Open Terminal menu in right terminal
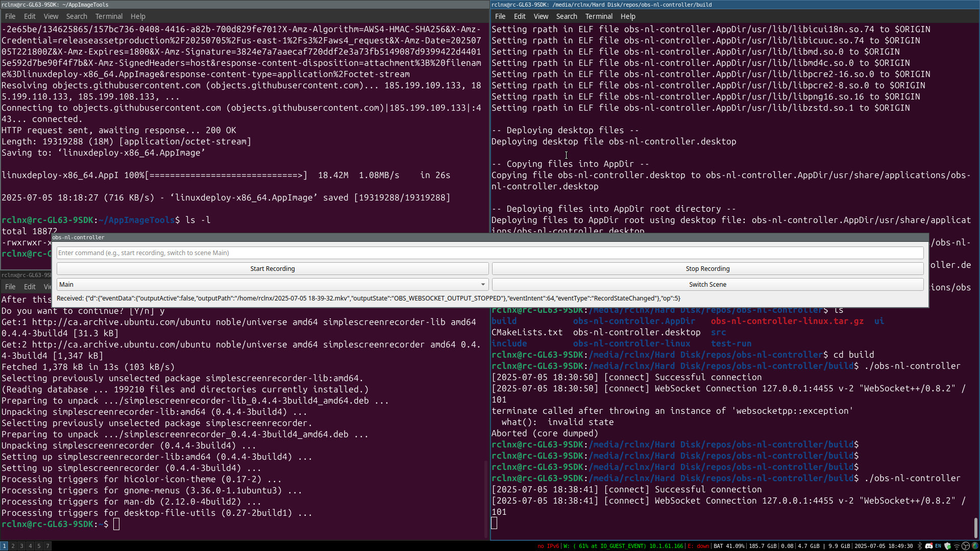 pyautogui.click(x=598, y=16)
